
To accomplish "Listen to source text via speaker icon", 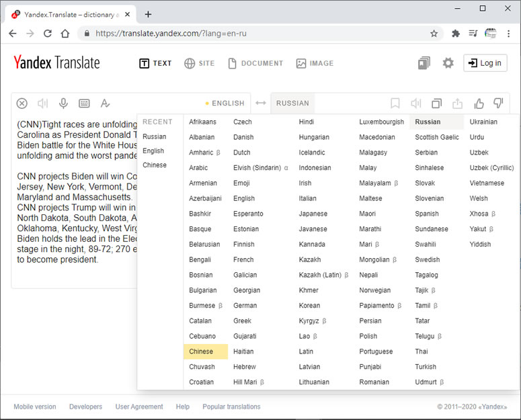I will [42, 103].
